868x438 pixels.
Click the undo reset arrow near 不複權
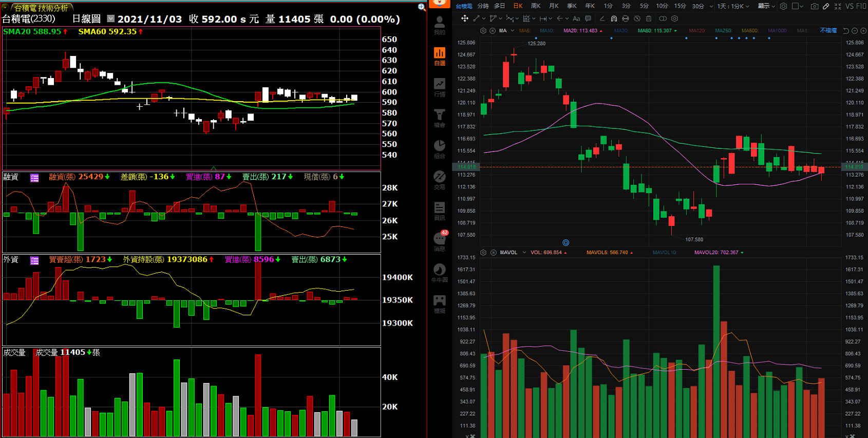tap(846, 31)
